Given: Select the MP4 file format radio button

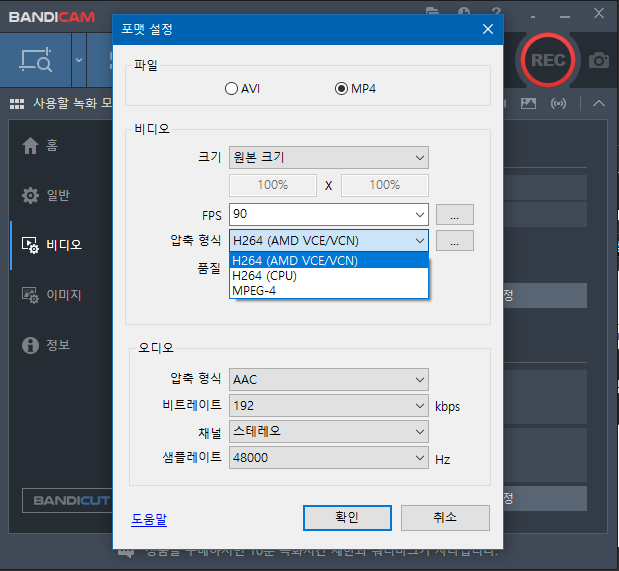Looking at the screenshot, I should (x=355, y=88).
